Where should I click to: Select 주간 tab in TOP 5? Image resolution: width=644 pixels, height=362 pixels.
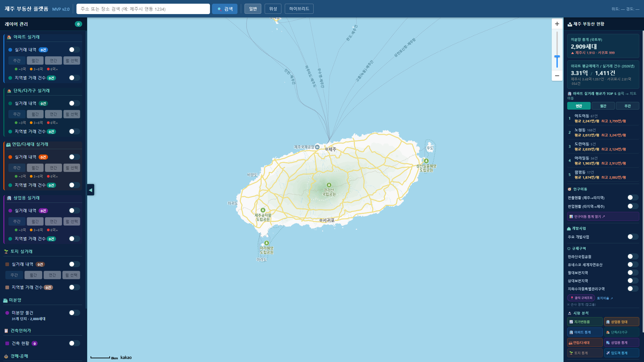pos(628,106)
